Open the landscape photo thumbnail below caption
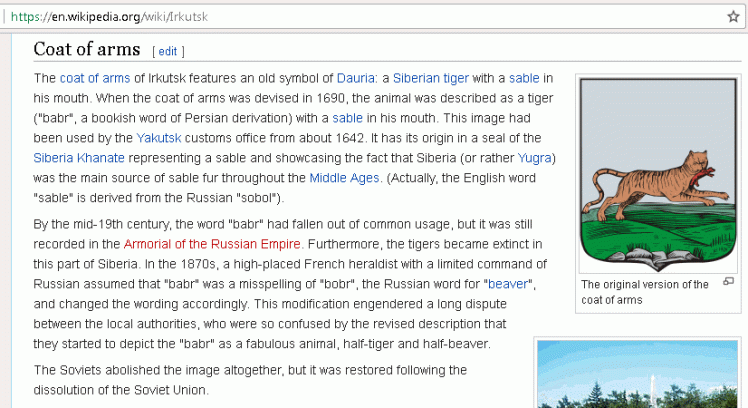The image size is (748, 408). (637, 374)
